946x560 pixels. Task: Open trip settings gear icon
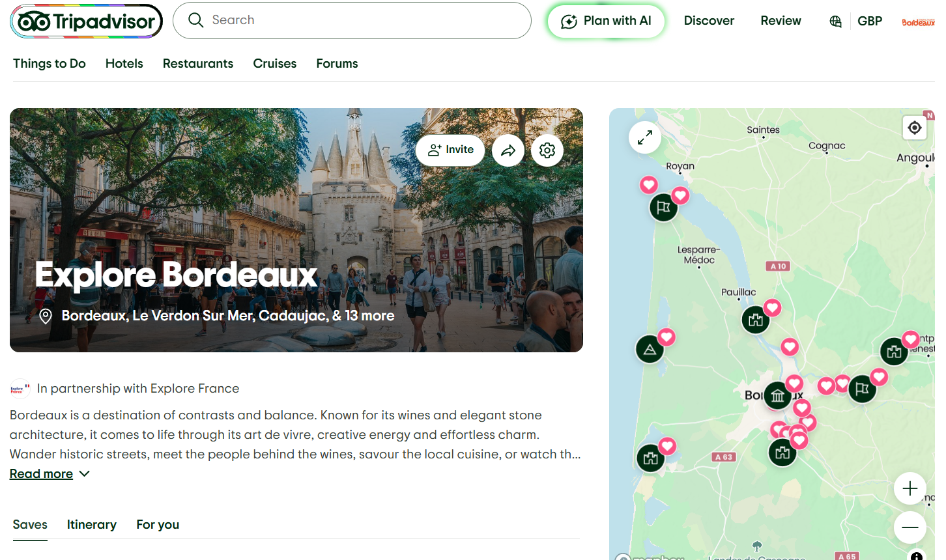coord(547,150)
